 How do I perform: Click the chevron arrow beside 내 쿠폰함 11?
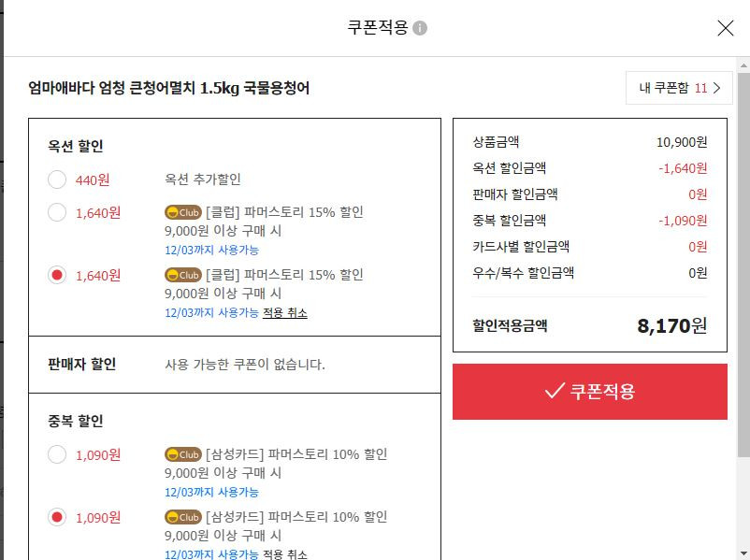click(716, 88)
